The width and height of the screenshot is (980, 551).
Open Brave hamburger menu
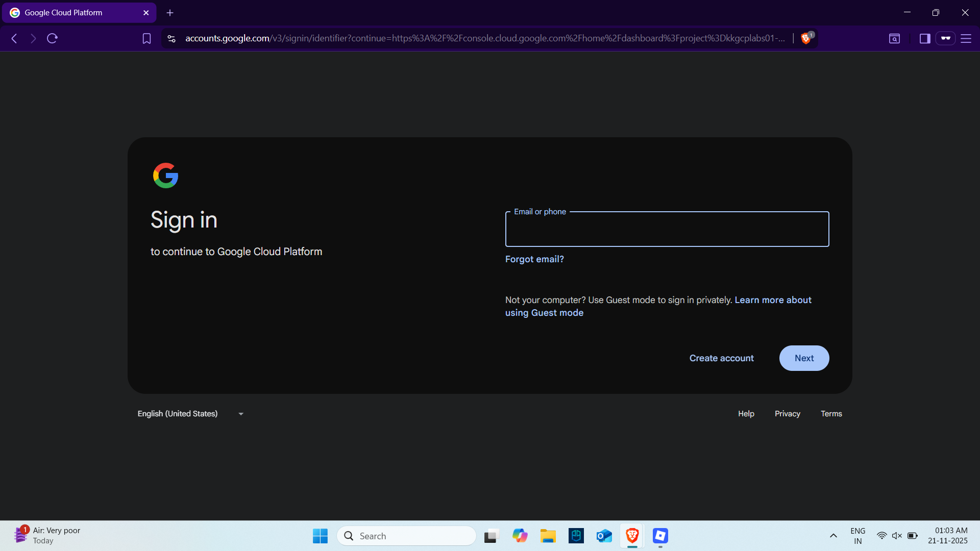966,38
